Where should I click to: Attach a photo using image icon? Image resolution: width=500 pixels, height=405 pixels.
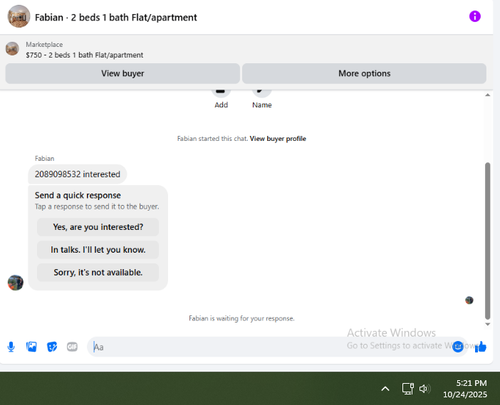tap(31, 347)
